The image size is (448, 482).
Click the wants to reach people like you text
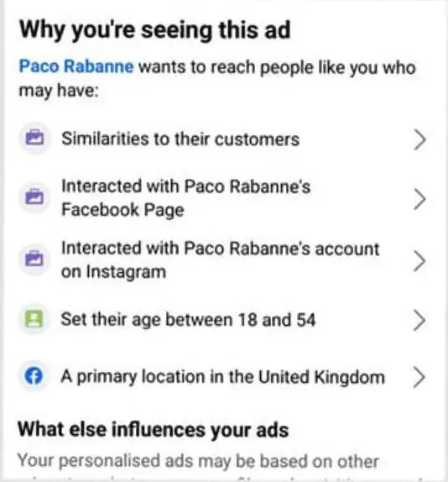(278, 67)
